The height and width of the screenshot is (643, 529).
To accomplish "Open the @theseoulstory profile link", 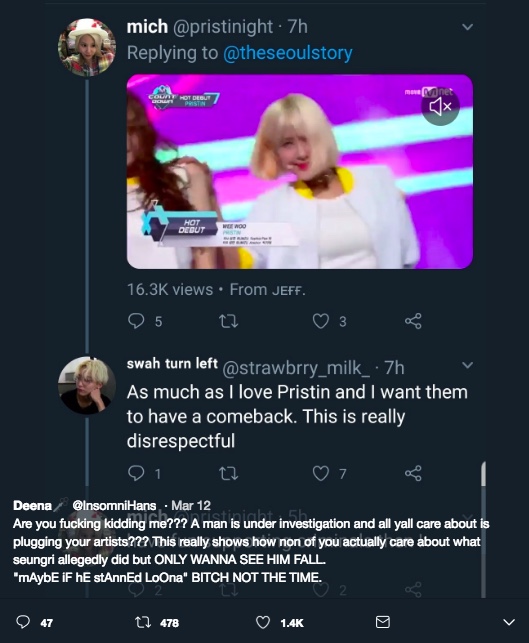I will pyautogui.click(x=287, y=53).
